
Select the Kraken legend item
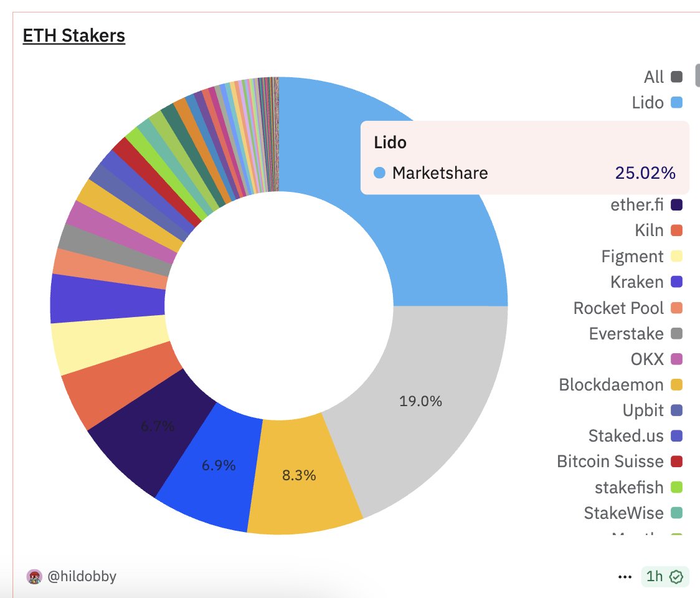[x=646, y=282]
